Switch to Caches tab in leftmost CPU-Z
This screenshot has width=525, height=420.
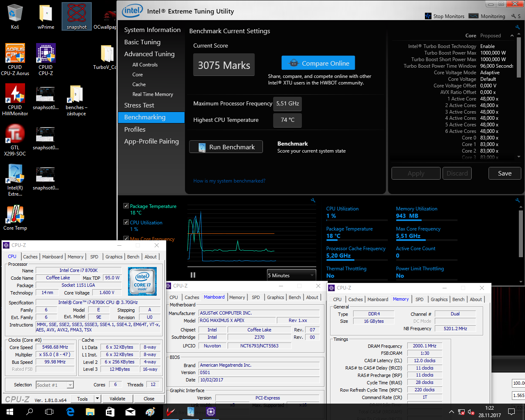coord(30,257)
